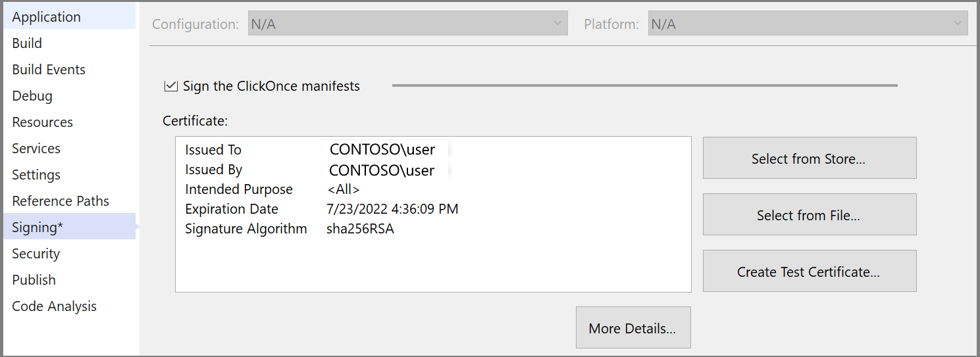
Task: Open the Configuration dropdown
Action: [407, 24]
